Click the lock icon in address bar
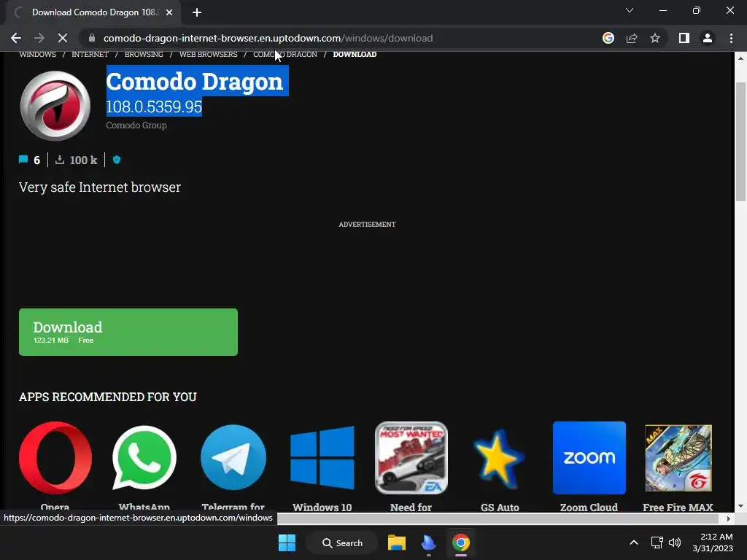Image resolution: width=747 pixels, height=560 pixels. point(92,38)
